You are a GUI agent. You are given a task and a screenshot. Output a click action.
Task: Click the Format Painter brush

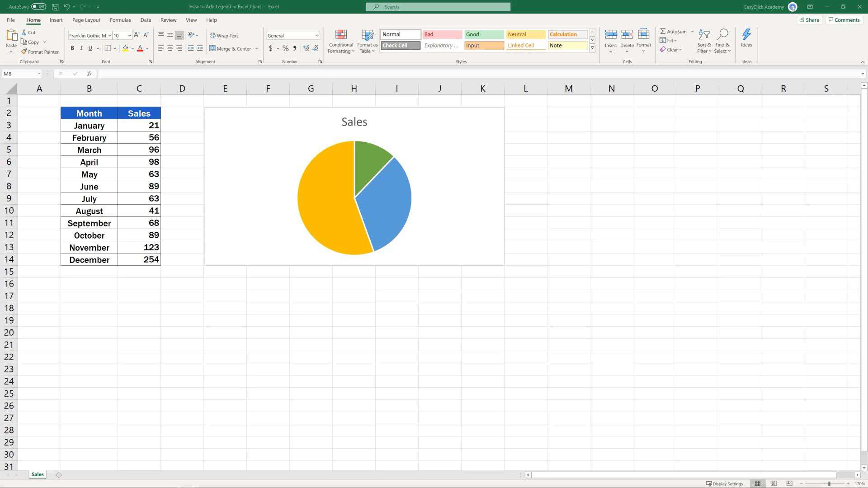(x=24, y=52)
